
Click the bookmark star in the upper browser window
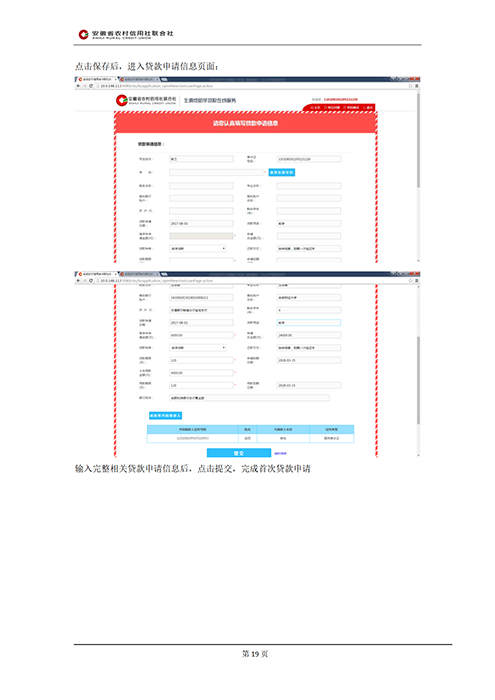tap(410, 86)
